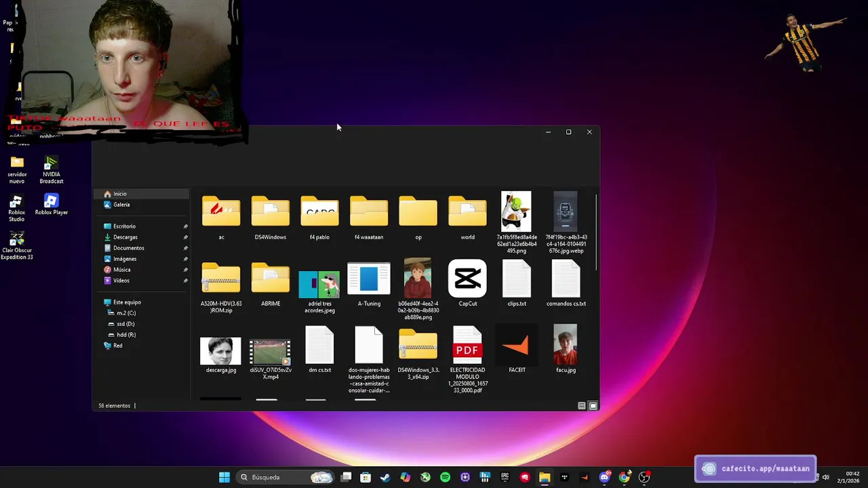The height and width of the screenshot is (488, 868).
Task: Open the DS4Windows folder
Action: [x=271, y=218]
